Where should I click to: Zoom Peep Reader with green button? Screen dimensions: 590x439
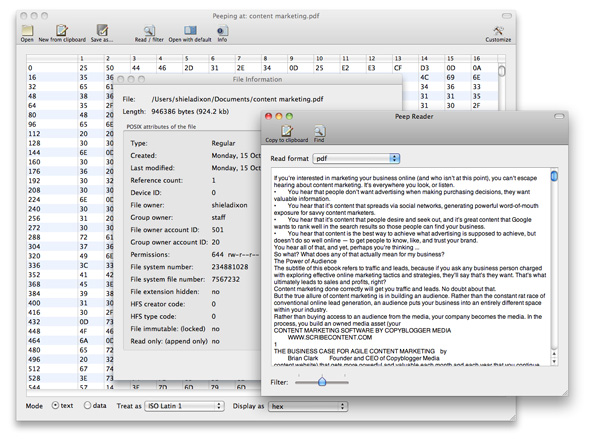pos(289,116)
